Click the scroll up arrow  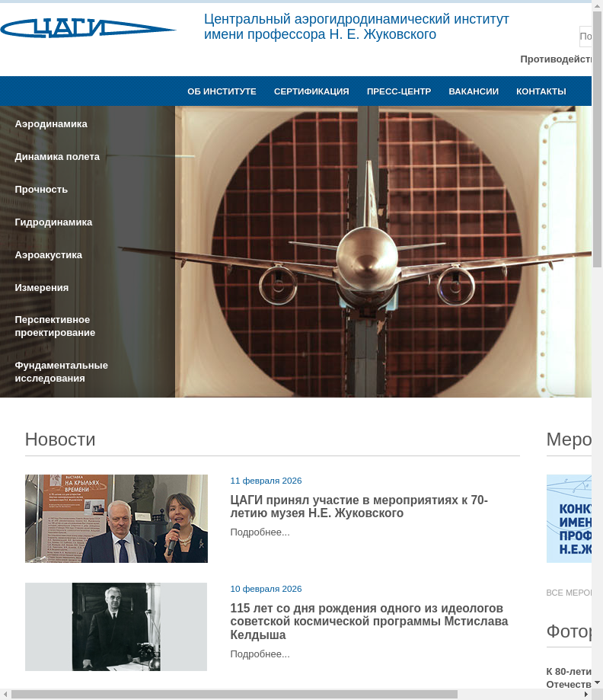point(597,5)
